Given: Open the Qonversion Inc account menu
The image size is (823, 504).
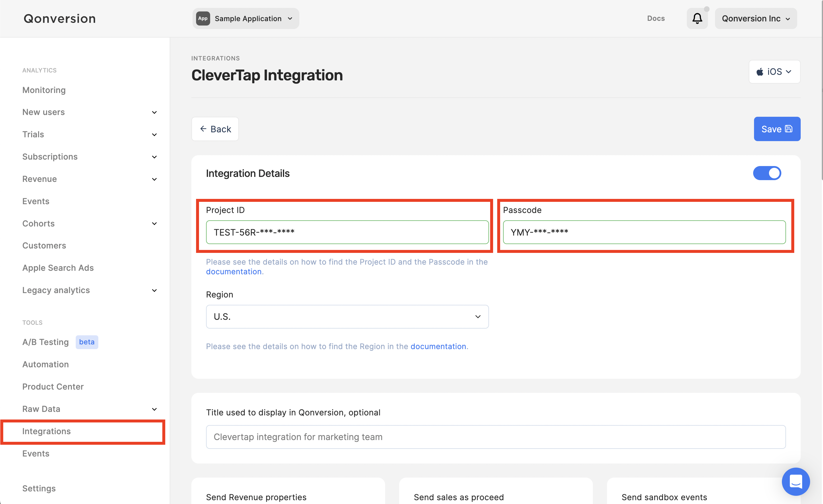Looking at the screenshot, I should (755, 18).
